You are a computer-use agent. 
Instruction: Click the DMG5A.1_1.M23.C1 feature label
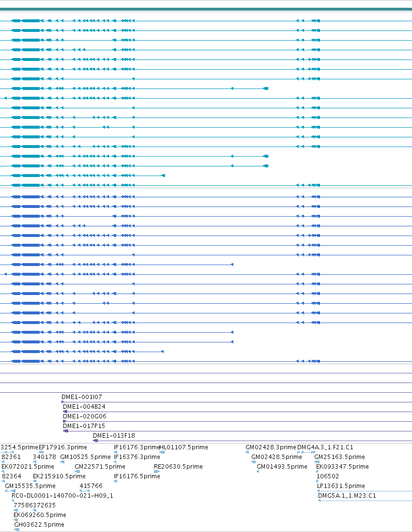347,495
